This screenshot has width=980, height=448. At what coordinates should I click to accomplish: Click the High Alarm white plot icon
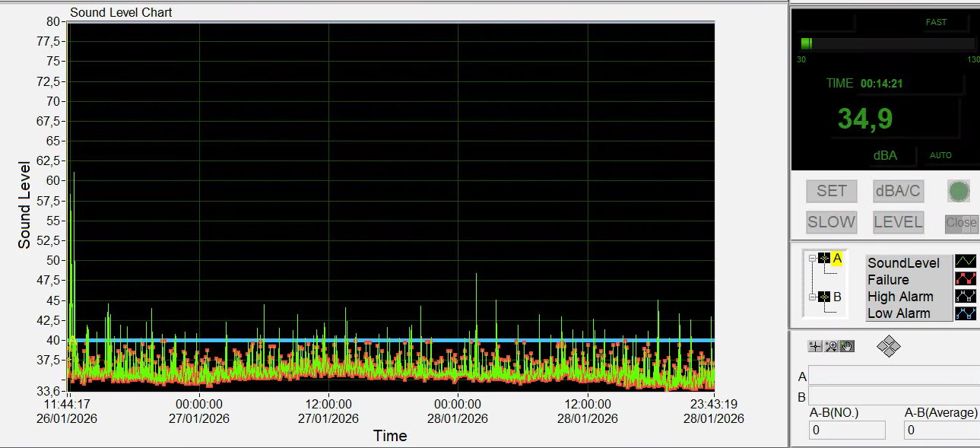965,296
